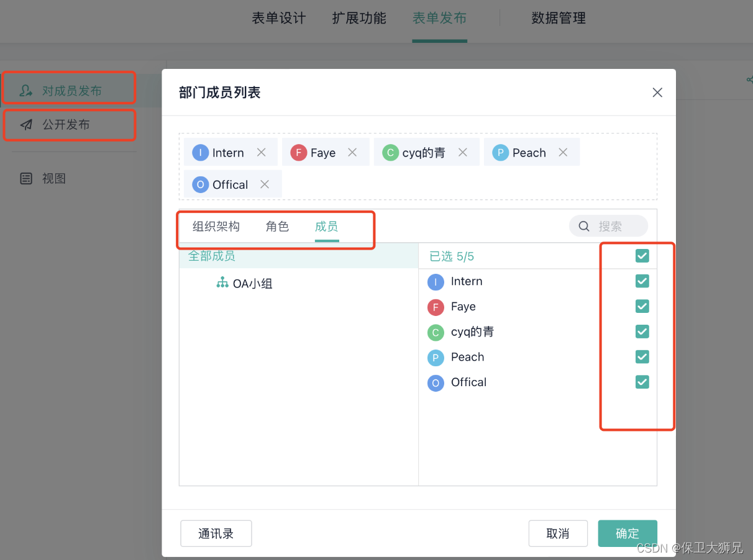Image resolution: width=753 pixels, height=560 pixels.
Task: Uncheck the Offical member checkbox
Action: [642, 382]
